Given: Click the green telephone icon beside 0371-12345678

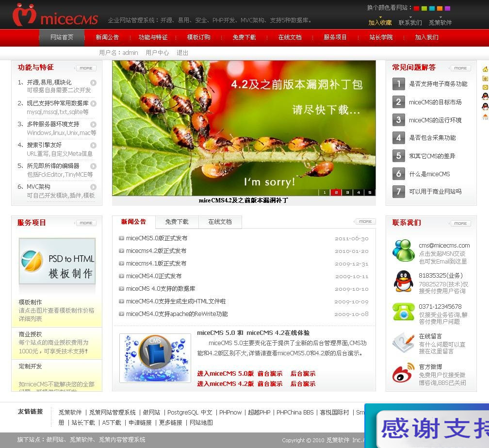Looking at the screenshot, I should pos(404,311).
